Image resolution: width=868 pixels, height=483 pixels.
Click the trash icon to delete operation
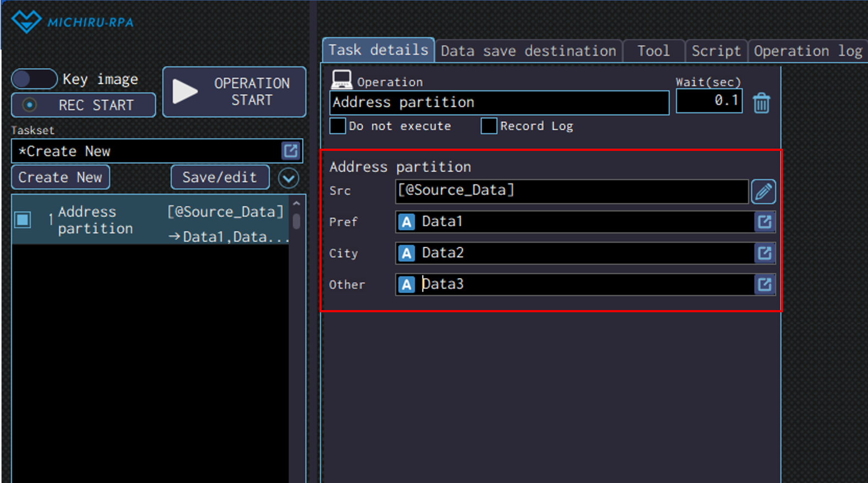761,102
